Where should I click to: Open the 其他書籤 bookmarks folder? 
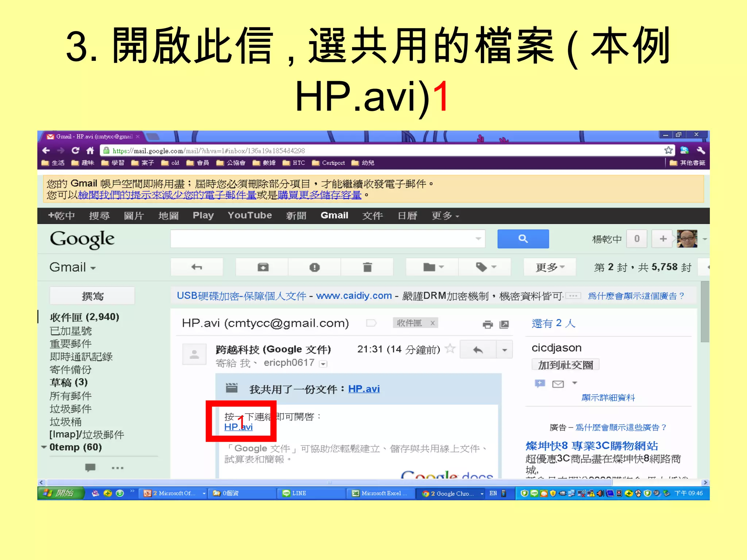(688, 163)
